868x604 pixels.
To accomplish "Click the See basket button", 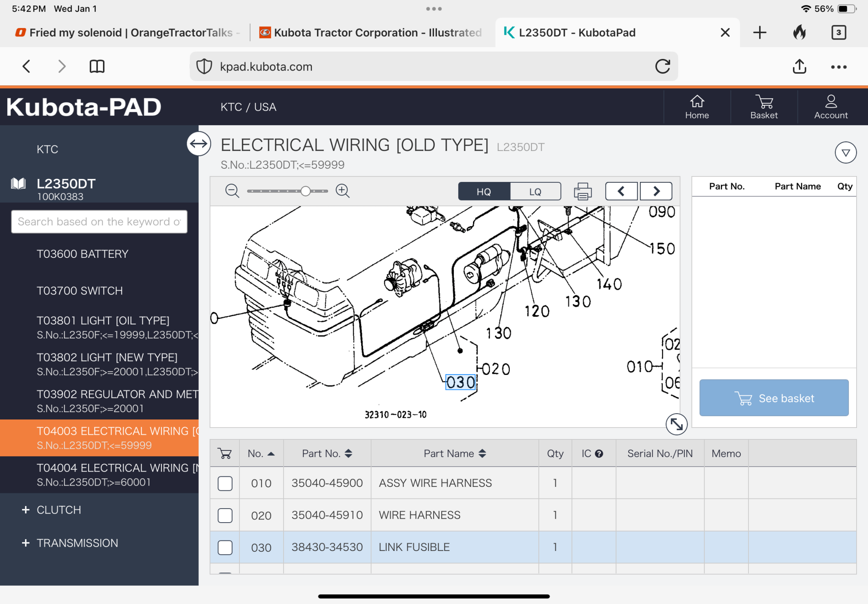I will coord(774,398).
